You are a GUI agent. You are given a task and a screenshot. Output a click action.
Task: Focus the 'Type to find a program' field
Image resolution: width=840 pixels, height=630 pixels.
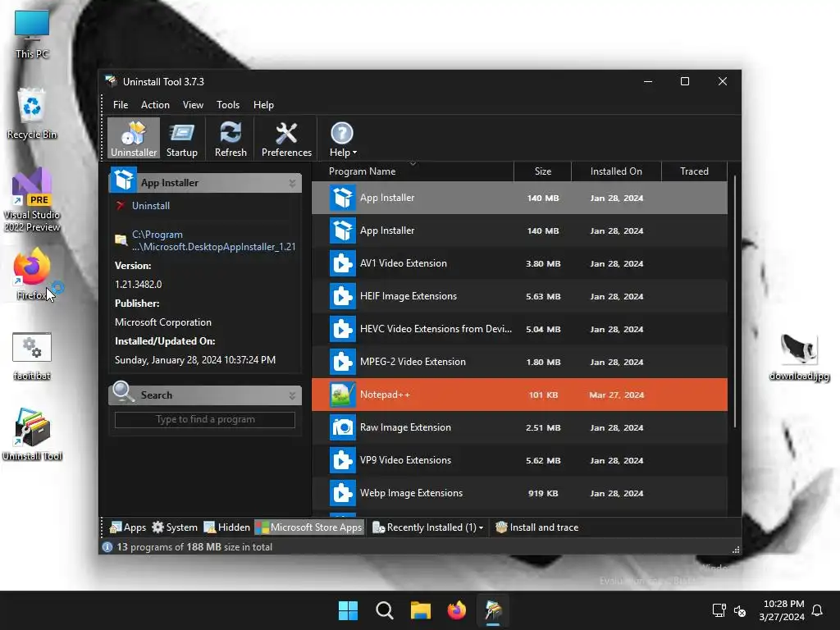[204, 419]
